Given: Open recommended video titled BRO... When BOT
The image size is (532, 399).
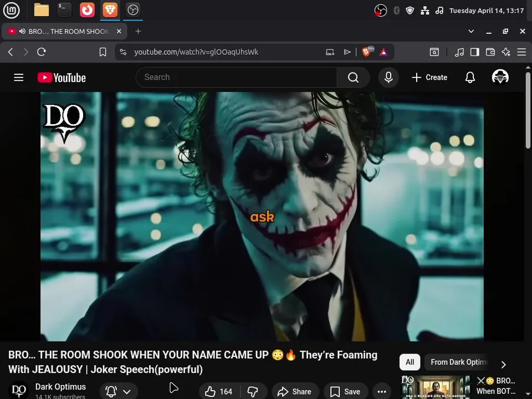Looking at the screenshot, I should (495, 386).
